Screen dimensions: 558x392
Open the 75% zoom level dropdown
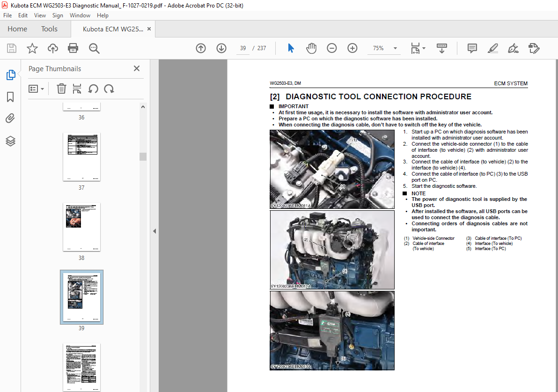click(384, 48)
